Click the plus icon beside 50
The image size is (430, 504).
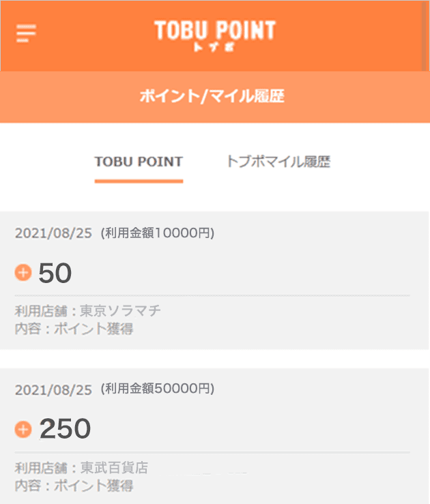[x=23, y=273]
